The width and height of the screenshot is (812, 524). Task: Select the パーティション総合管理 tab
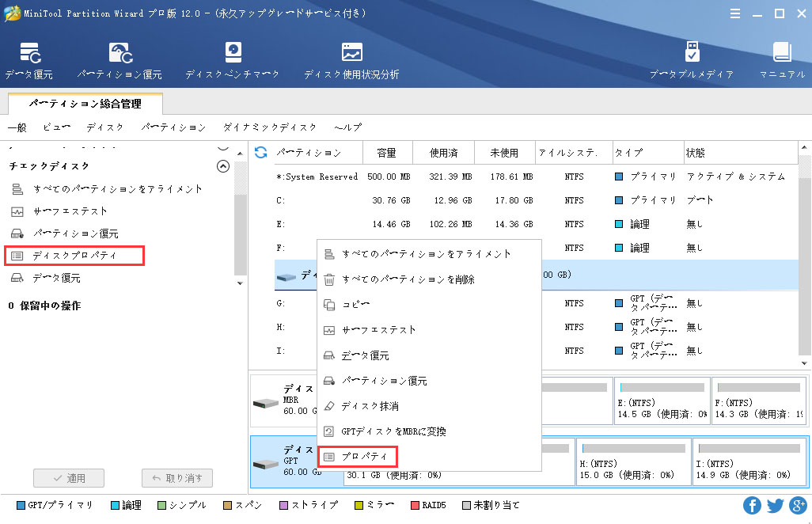point(85,104)
